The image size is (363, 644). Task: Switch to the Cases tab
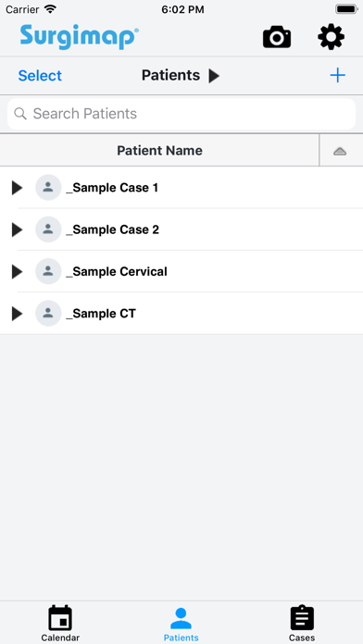[x=302, y=623]
